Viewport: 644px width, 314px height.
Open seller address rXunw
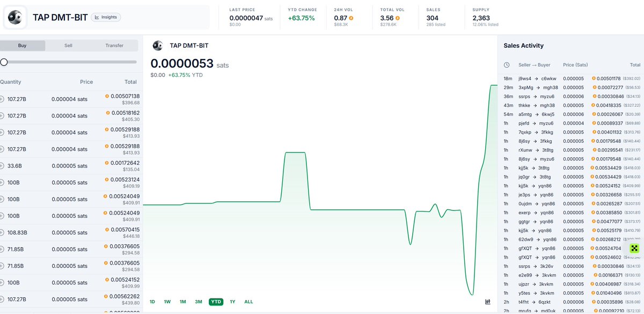(525, 150)
